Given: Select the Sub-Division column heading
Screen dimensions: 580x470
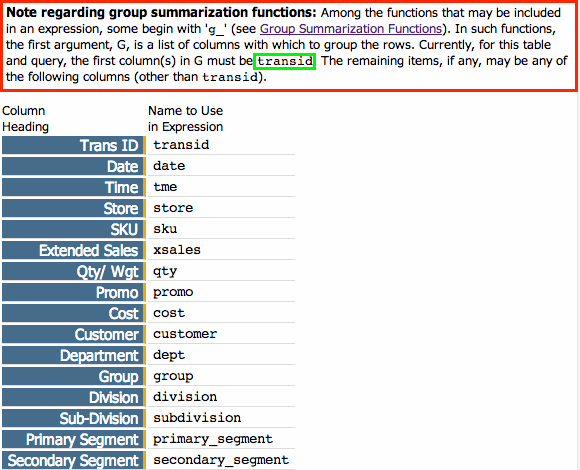Looking at the screenshot, I should click(x=74, y=419).
